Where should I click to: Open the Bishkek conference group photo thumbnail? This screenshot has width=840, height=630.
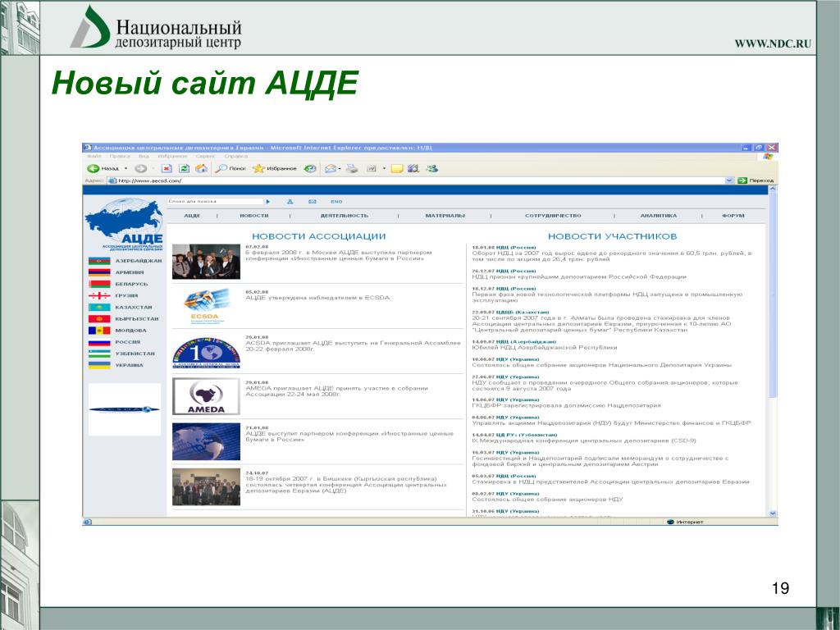coord(206,487)
